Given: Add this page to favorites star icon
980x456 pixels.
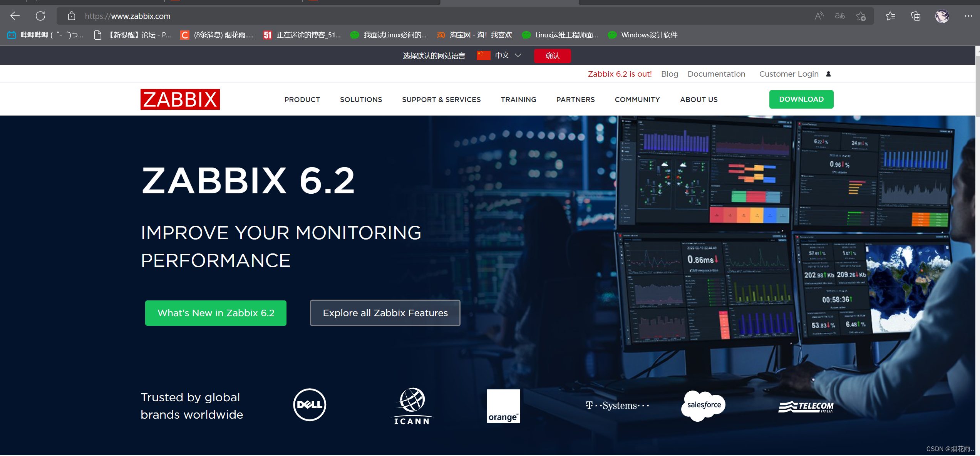Looking at the screenshot, I should [861, 16].
